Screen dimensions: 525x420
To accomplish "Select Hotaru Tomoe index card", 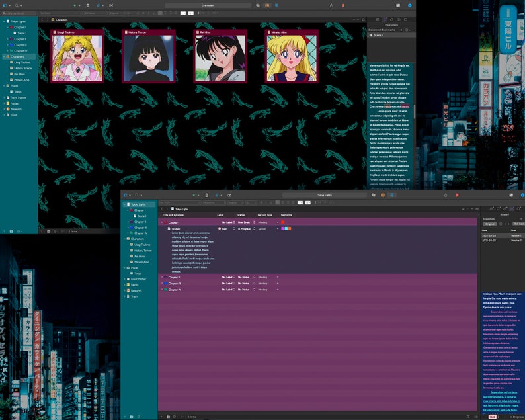I will click(x=149, y=56).
